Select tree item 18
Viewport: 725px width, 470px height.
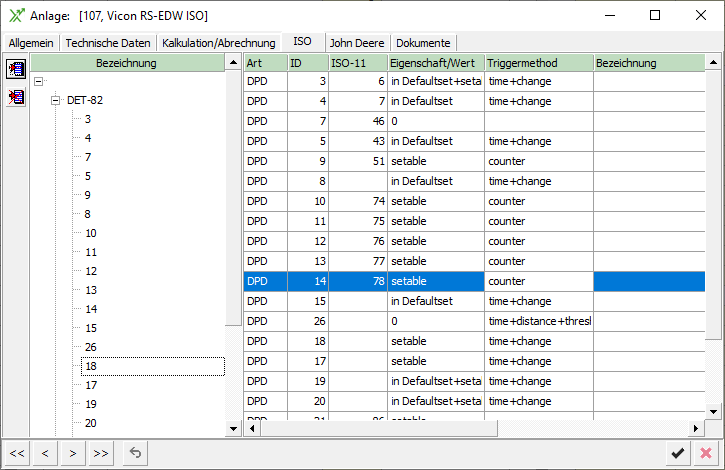91,366
